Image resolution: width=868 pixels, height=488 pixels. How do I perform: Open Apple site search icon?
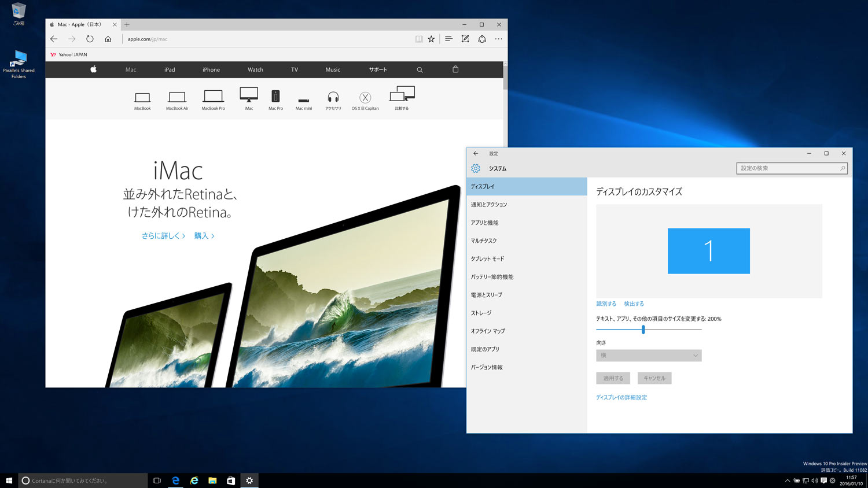point(420,70)
